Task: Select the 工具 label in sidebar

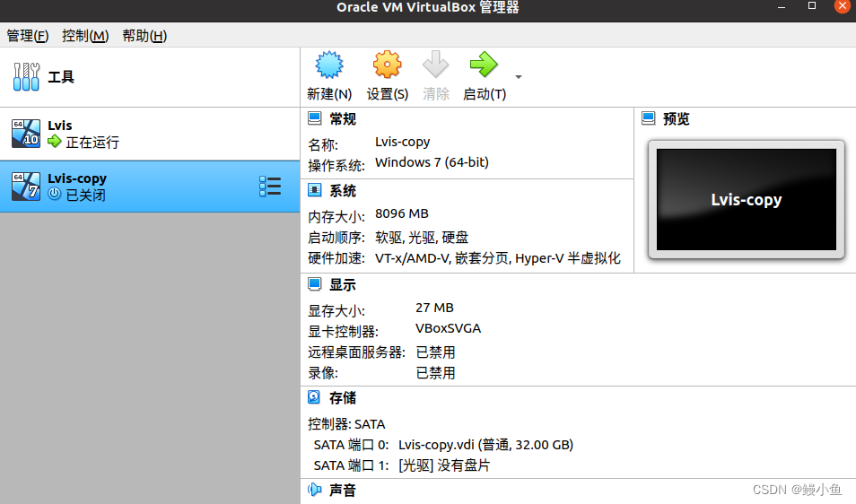Action: (x=61, y=77)
